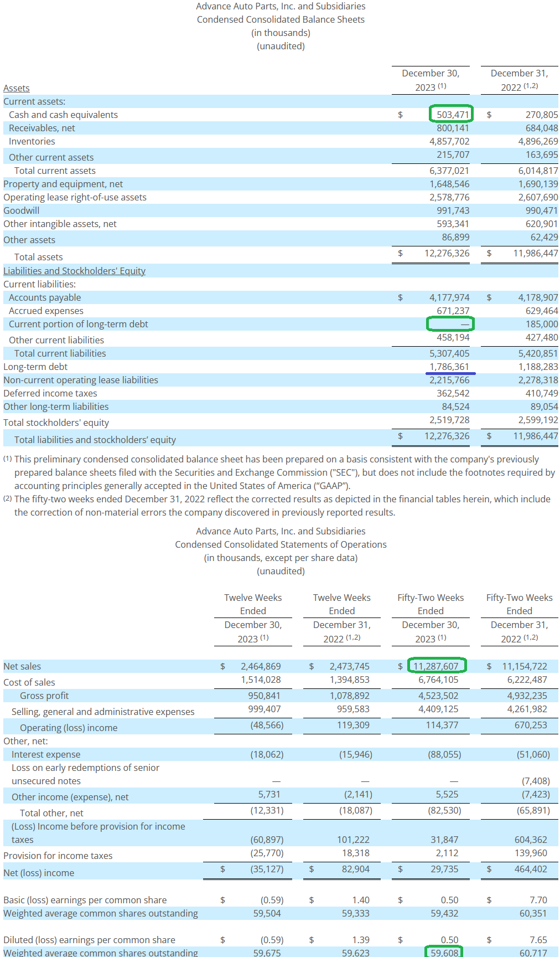The image size is (560, 957).
Task: Click the annual net income value 29,735
Action: coord(444,869)
